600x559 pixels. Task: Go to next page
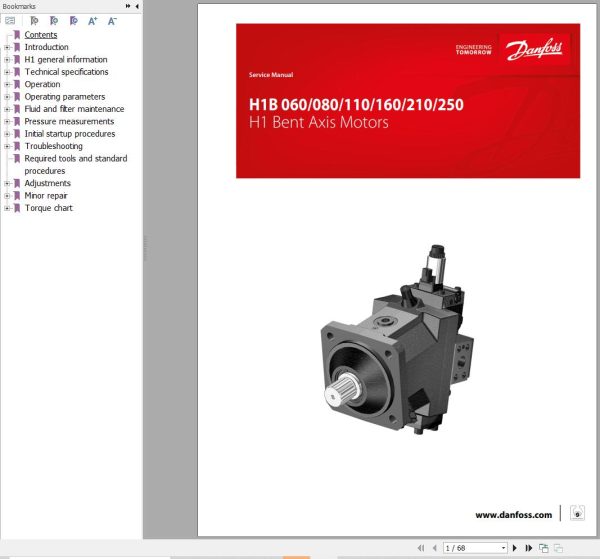click(515, 548)
